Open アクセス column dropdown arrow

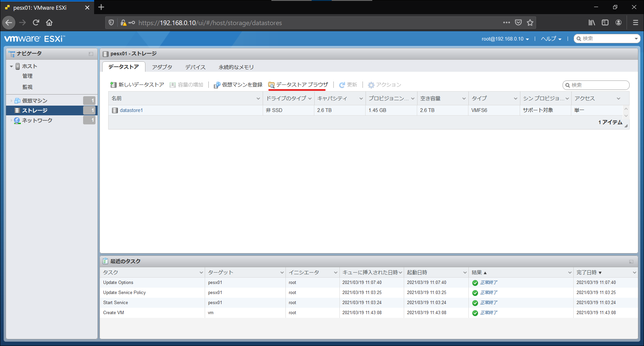tap(618, 99)
